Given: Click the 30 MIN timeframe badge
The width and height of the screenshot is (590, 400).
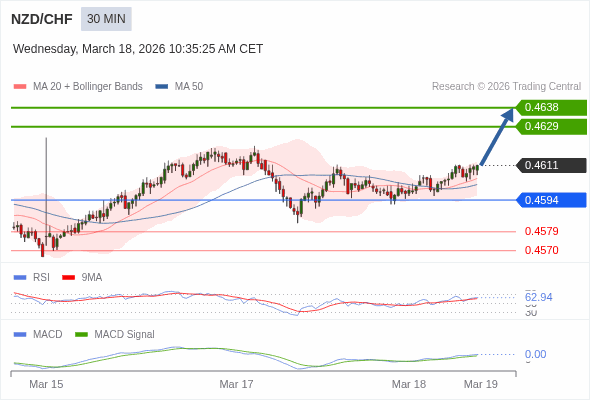Looking at the screenshot, I should [x=106, y=19].
